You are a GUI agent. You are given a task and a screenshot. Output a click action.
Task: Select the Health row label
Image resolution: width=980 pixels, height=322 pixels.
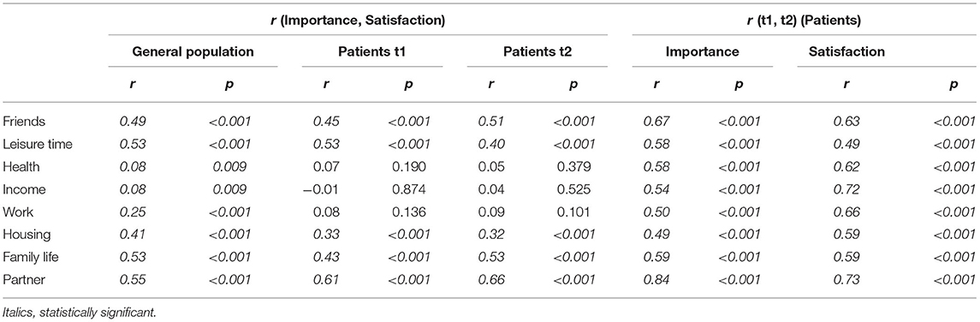[x=18, y=168]
